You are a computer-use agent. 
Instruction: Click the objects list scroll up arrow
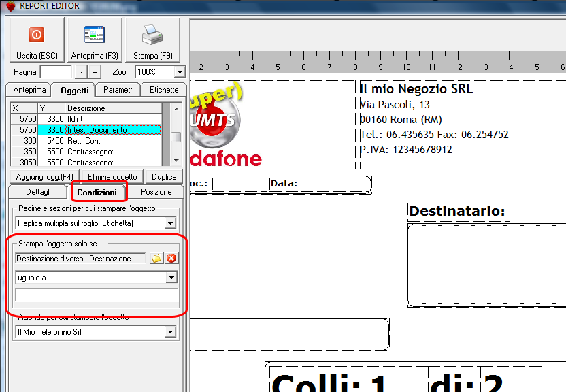176,108
